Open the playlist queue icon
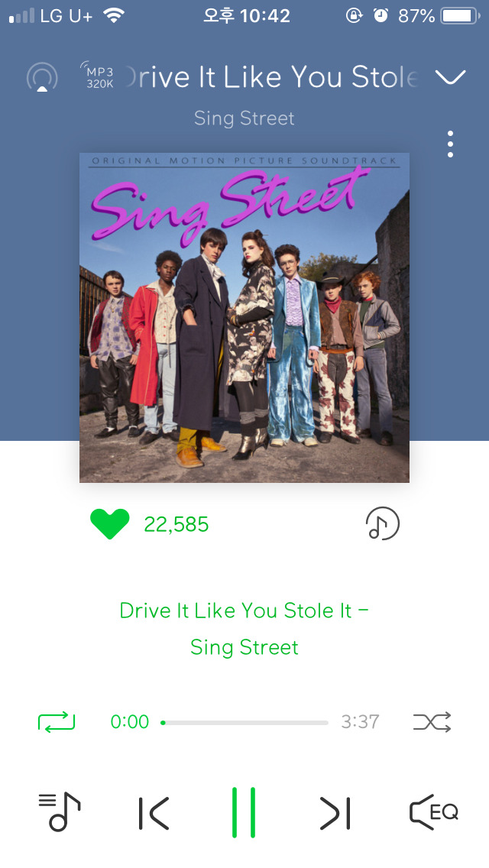 click(x=60, y=812)
